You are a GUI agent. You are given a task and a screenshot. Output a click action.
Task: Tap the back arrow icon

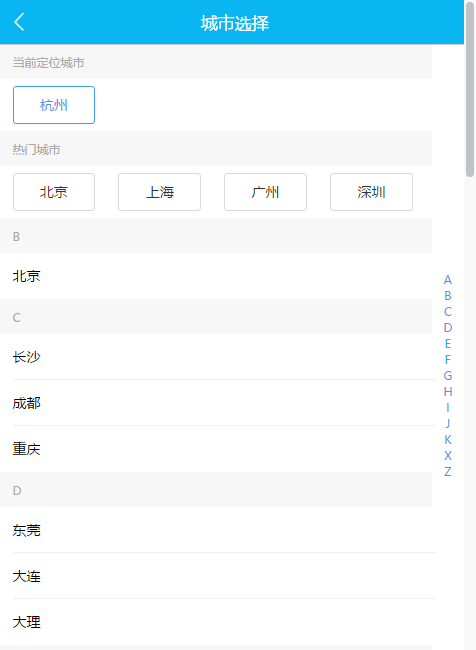[19, 22]
